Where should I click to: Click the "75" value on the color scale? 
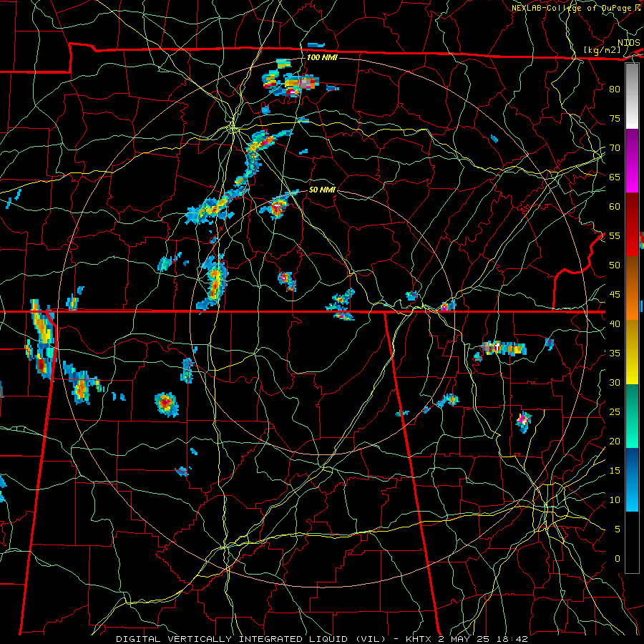coord(615,118)
